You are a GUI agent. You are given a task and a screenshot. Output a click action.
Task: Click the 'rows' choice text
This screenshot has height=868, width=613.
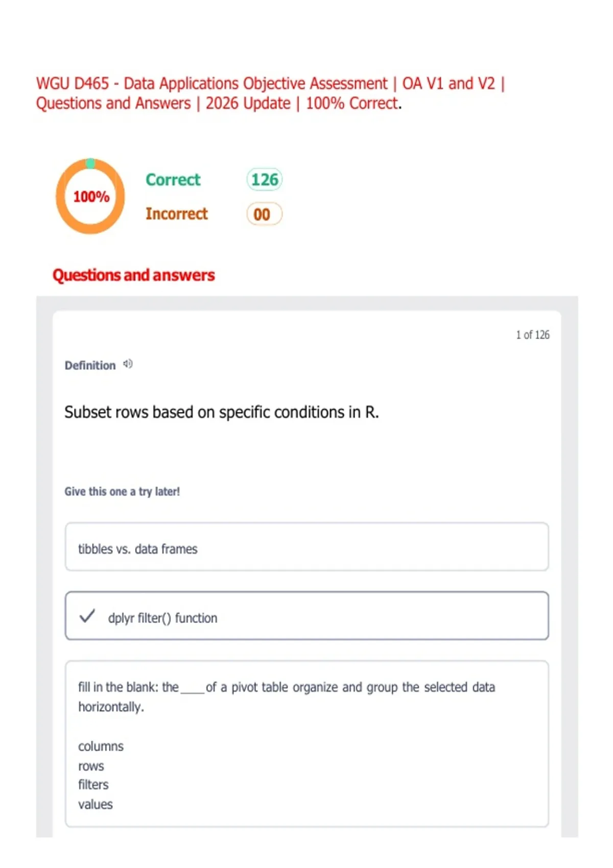tap(91, 766)
